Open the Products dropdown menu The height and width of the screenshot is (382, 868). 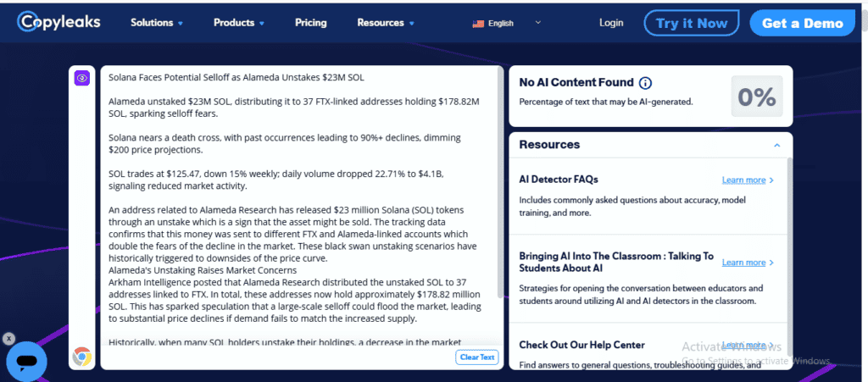(x=239, y=23)
